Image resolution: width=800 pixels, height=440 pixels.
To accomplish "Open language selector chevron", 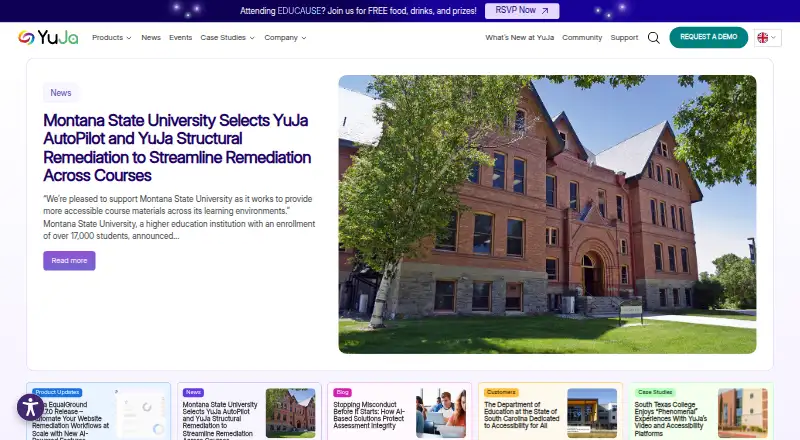I will pos(773,37).
